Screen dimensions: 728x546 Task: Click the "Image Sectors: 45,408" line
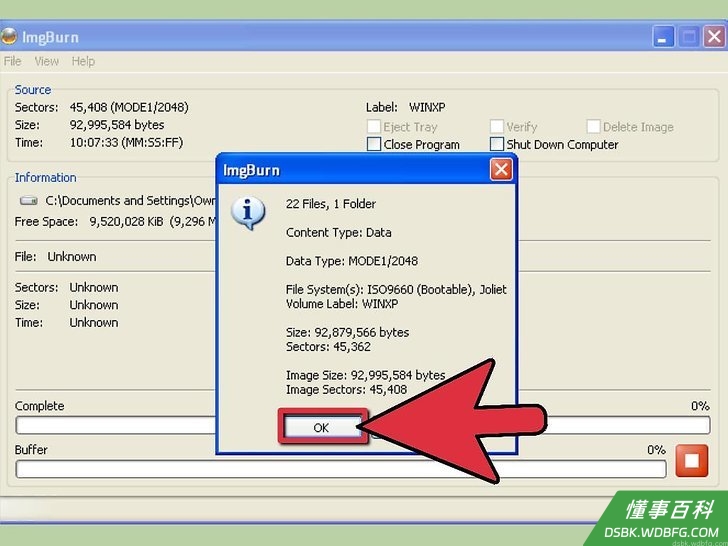click(346, 390)
